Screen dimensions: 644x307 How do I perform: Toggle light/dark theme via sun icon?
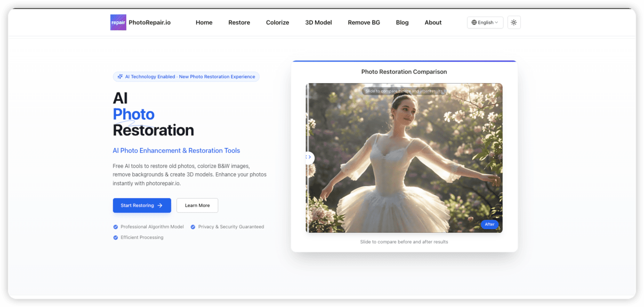(x=514, y=22)
